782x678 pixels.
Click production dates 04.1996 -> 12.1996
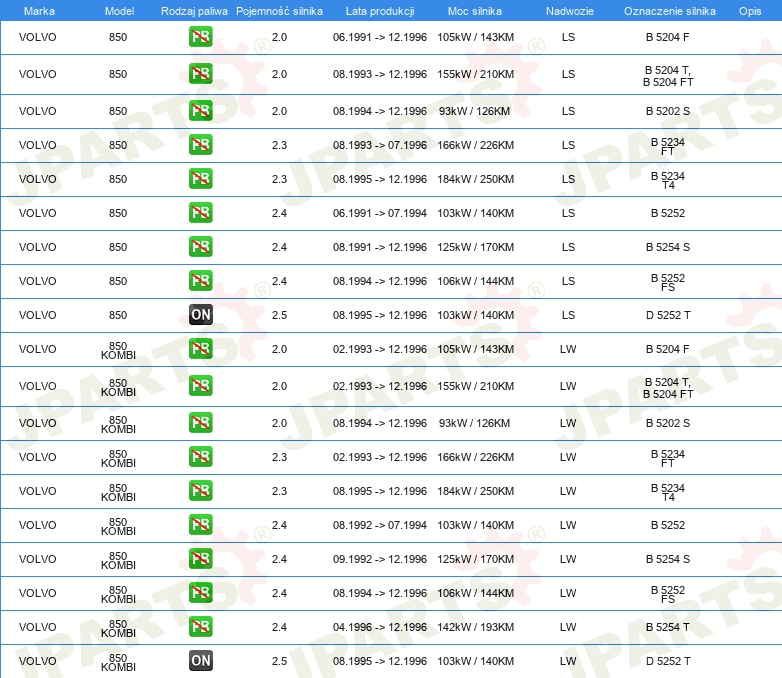(x=380, y=627)
